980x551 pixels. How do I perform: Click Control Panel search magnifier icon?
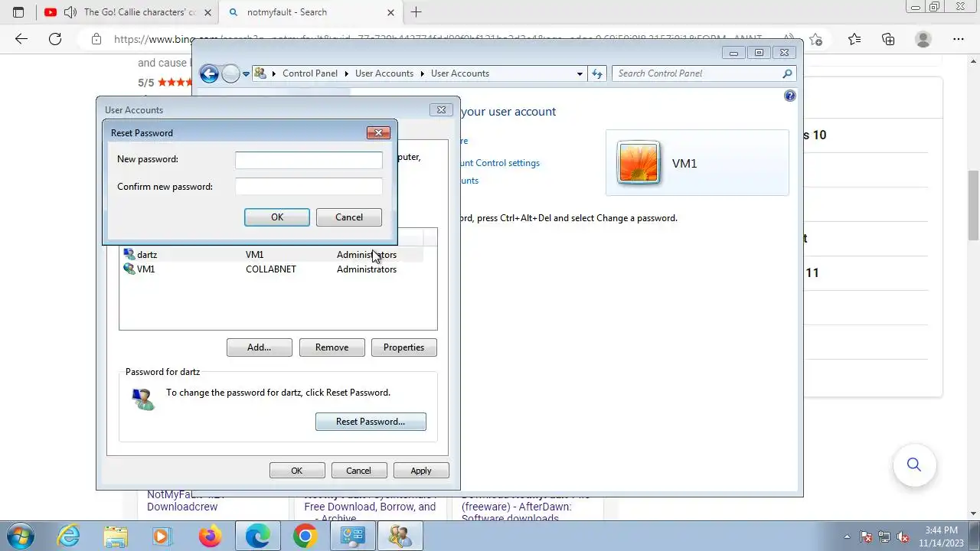click(787, 73)
